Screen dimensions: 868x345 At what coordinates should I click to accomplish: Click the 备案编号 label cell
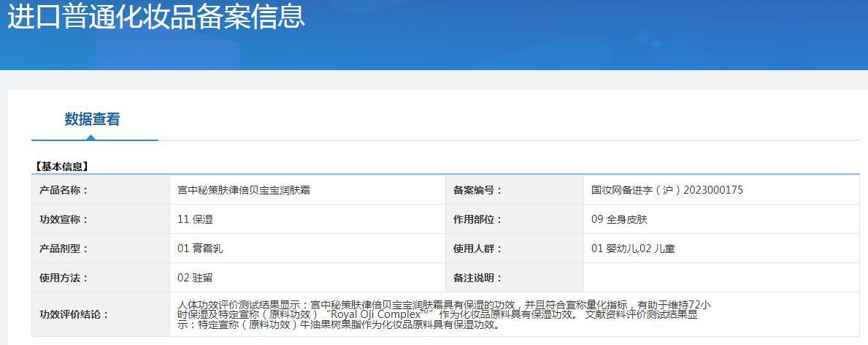(514, 190)
